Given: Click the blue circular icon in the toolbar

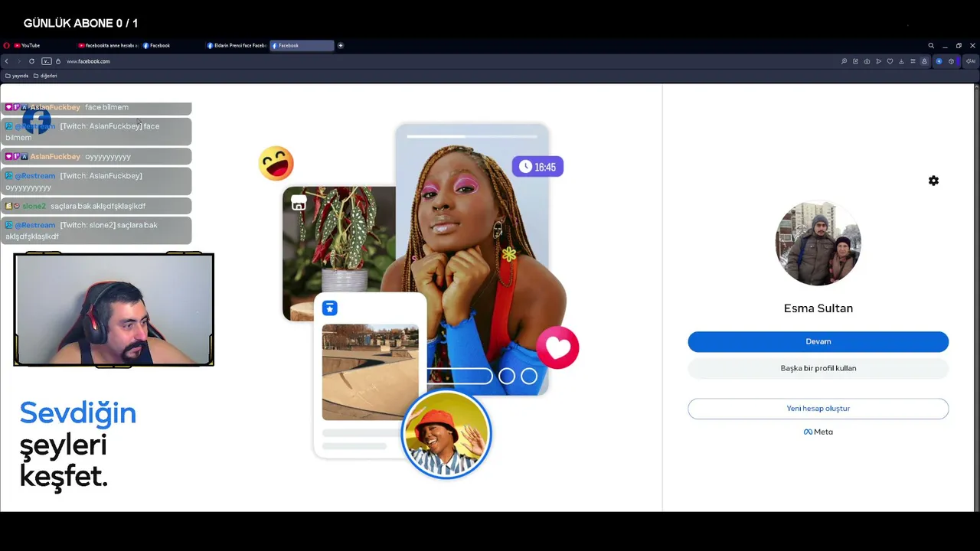Looking at the screenshot, I should click(939, 61).
